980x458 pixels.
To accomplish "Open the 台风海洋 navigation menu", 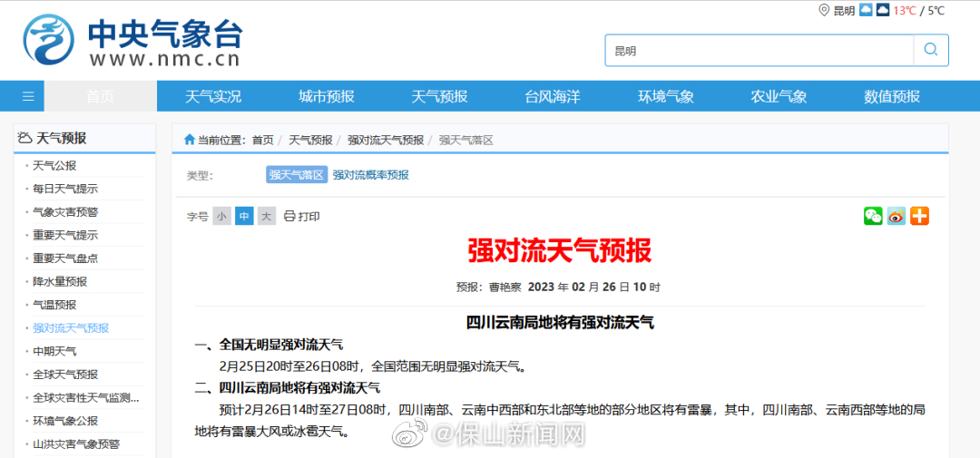I will pos(552,96).
